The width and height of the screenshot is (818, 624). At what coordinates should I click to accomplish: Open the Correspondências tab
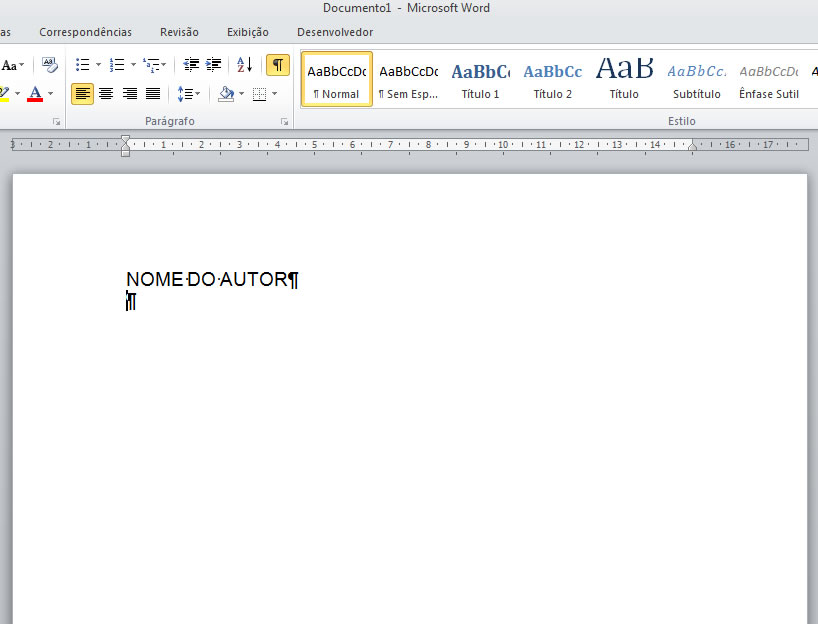click(86, 32)
